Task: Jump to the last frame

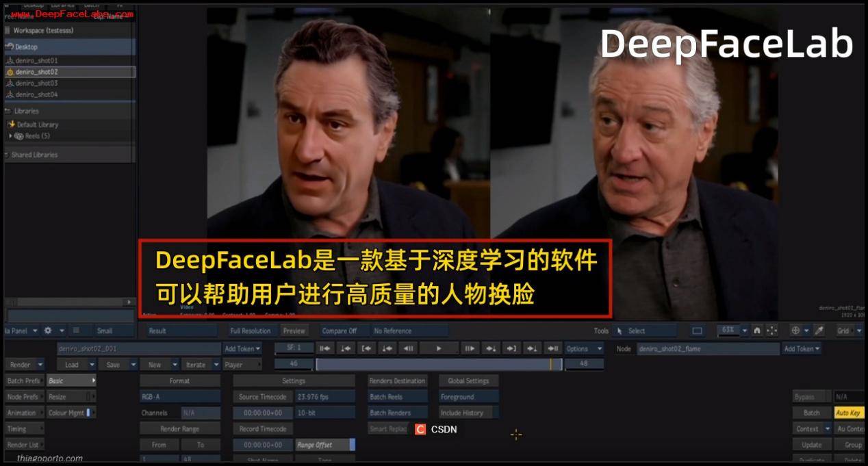Action: pyautogui.click(x=552, y=348)
